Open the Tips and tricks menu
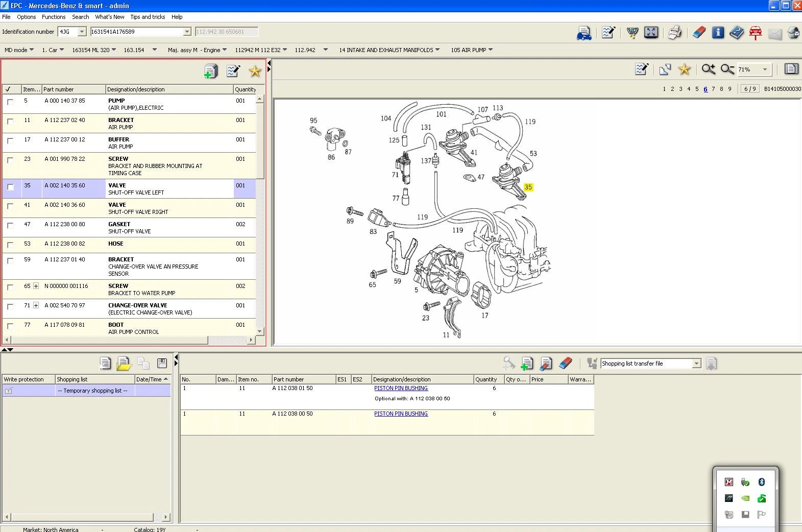The width and height of the screenshot is (802, 532). coord(148,17)
